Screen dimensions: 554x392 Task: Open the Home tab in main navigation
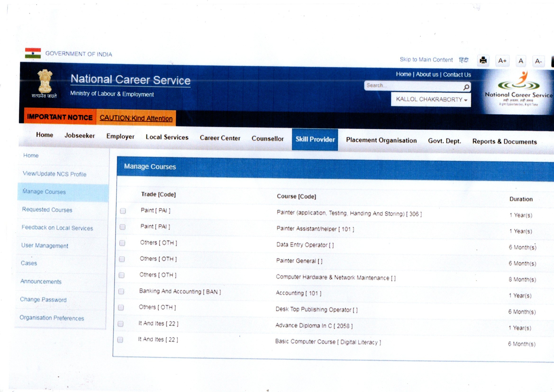tap(45, 135)
